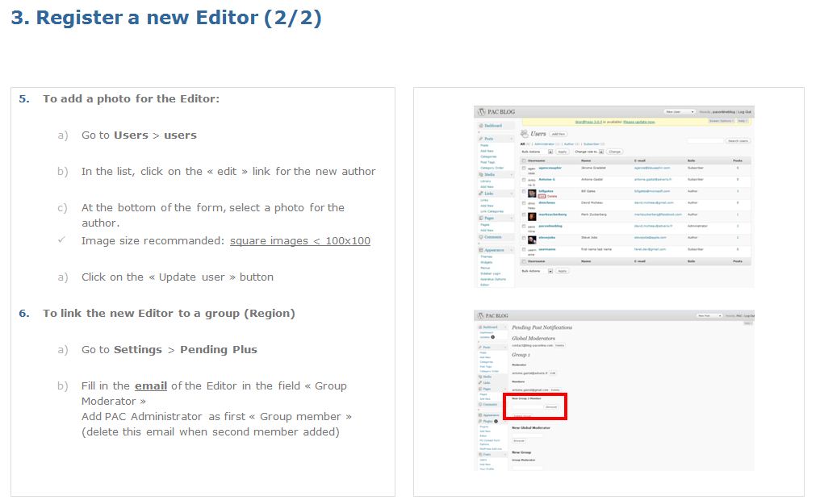Tick the checkbox for user agenceseaphir
This screenshot has width=820, height=504.
coord(524,168)
